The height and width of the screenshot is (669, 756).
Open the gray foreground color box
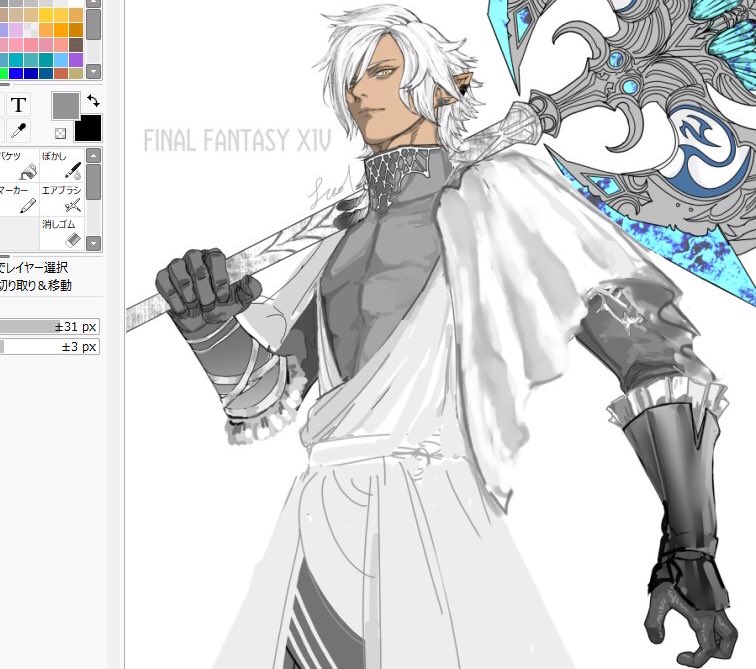tap(66, 106)
